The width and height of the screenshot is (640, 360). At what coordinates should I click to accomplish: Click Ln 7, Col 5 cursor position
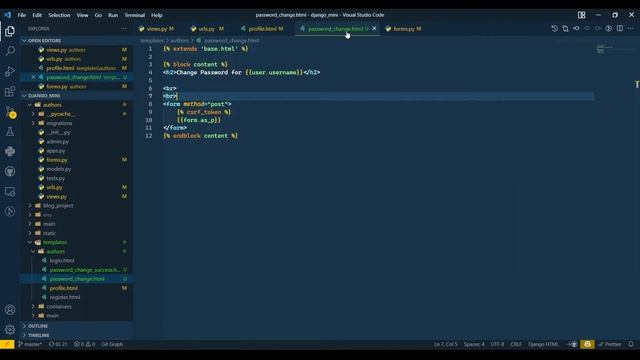pos(445,344)
